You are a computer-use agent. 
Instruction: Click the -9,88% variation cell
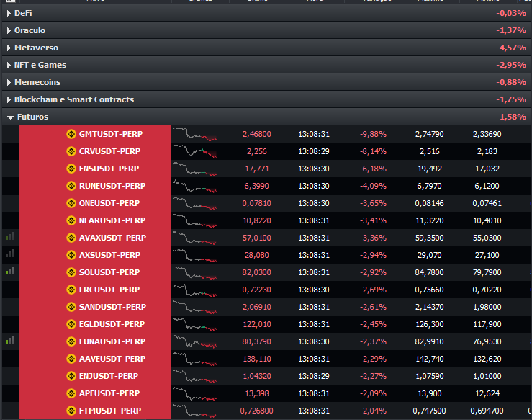pyautogui.click(x=373, y=134)
